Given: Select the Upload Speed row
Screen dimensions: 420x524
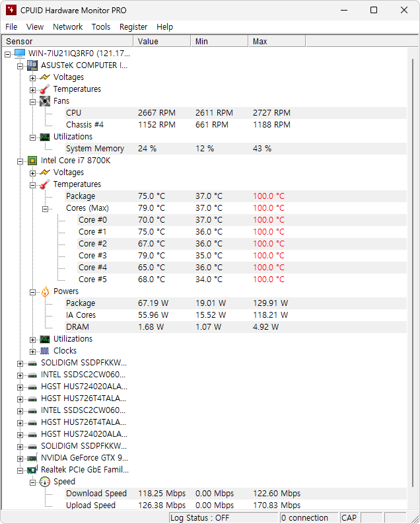Looking at the screenshot, I should [236, 505].
